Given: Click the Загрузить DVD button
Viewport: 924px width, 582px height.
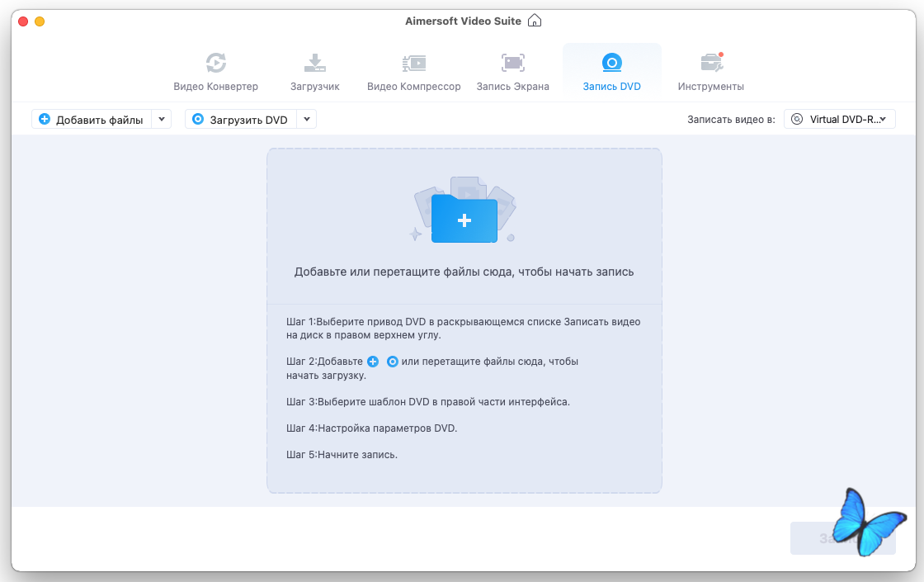Looking at the screenshot, I should pos(240,119).
